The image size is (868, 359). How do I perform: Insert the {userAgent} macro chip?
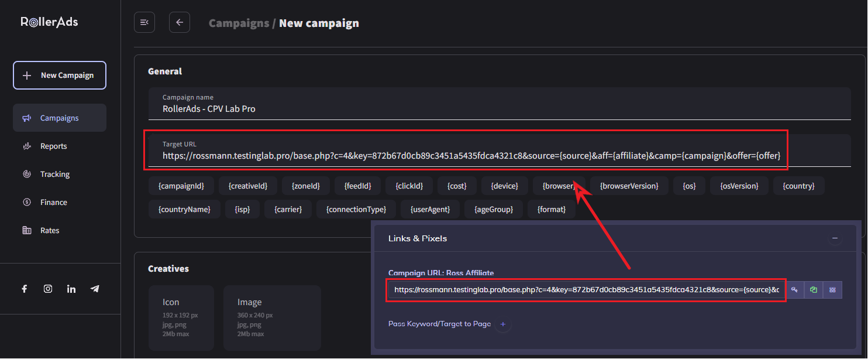pyautogui.click(x=430, y=209)
